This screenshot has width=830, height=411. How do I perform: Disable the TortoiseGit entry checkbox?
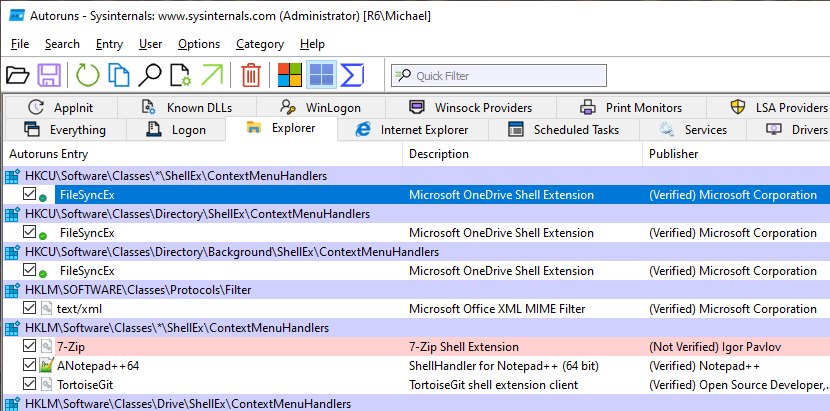pyautogui.click(x=30, y=385)
